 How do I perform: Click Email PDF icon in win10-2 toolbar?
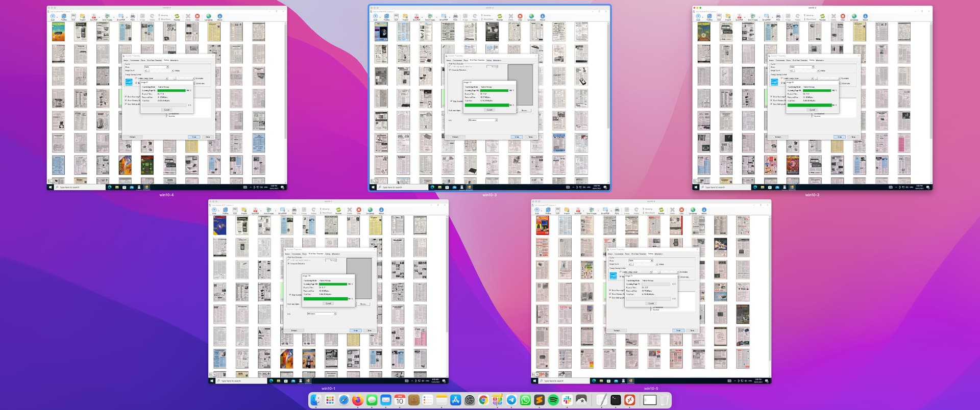click(x=766, y=16)
